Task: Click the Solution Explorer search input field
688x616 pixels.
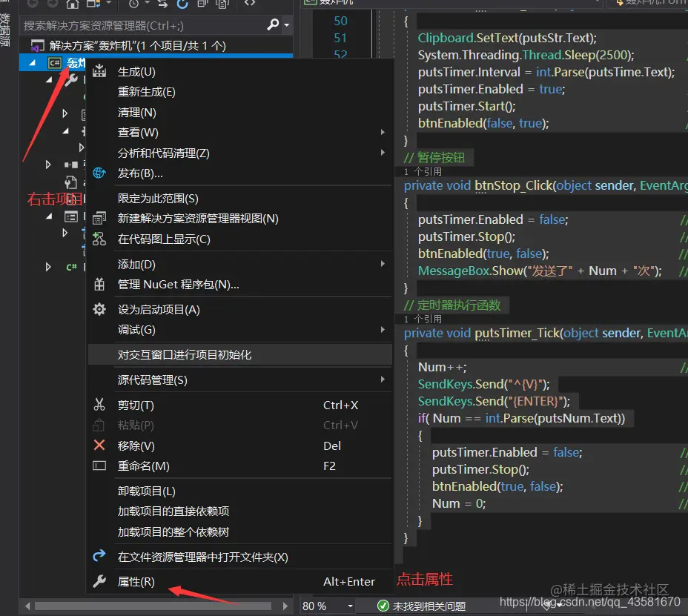Action: pos(143,25)
